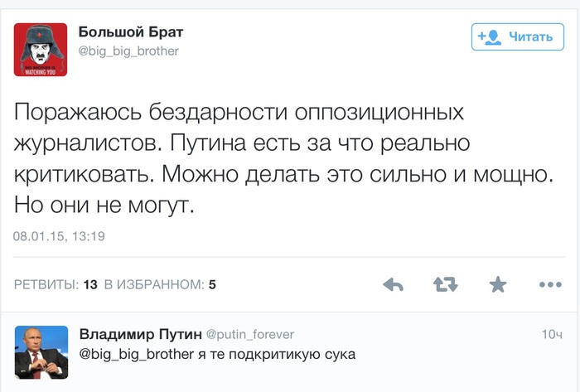Click the retweet count number 13
Viewport: 580px width, 392px height.
point(90,284)
